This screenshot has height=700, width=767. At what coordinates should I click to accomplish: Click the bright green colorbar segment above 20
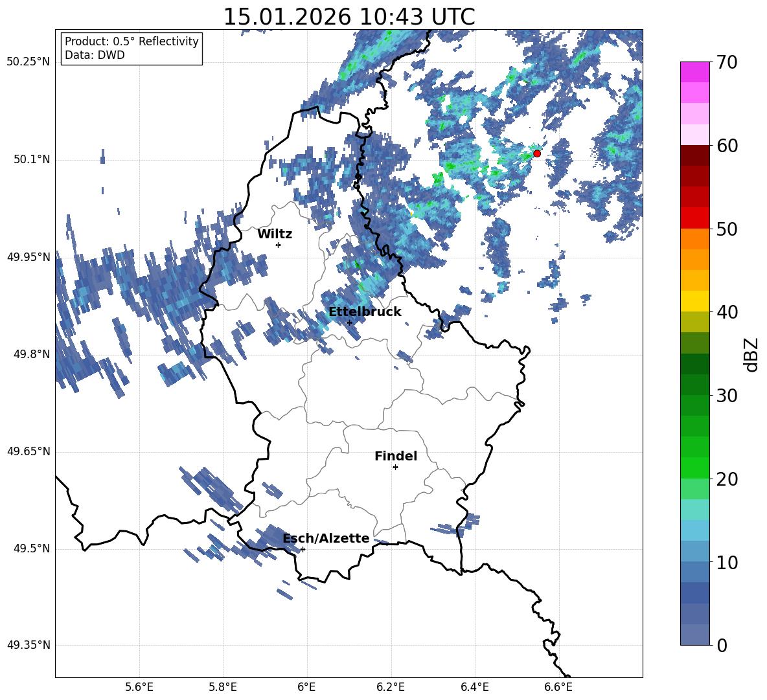pyautogui.click(x=695, y=468)
